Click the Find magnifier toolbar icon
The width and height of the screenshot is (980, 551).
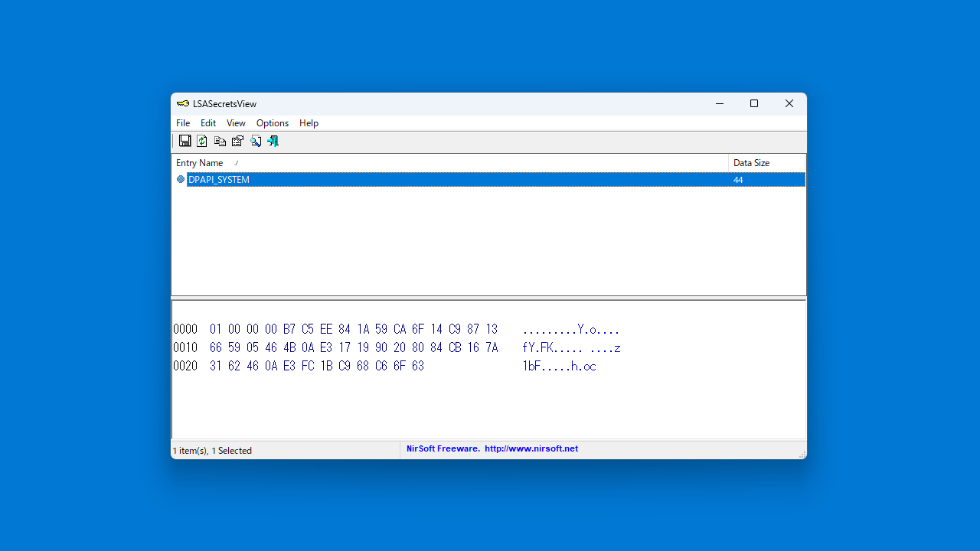tap(255, 141)
